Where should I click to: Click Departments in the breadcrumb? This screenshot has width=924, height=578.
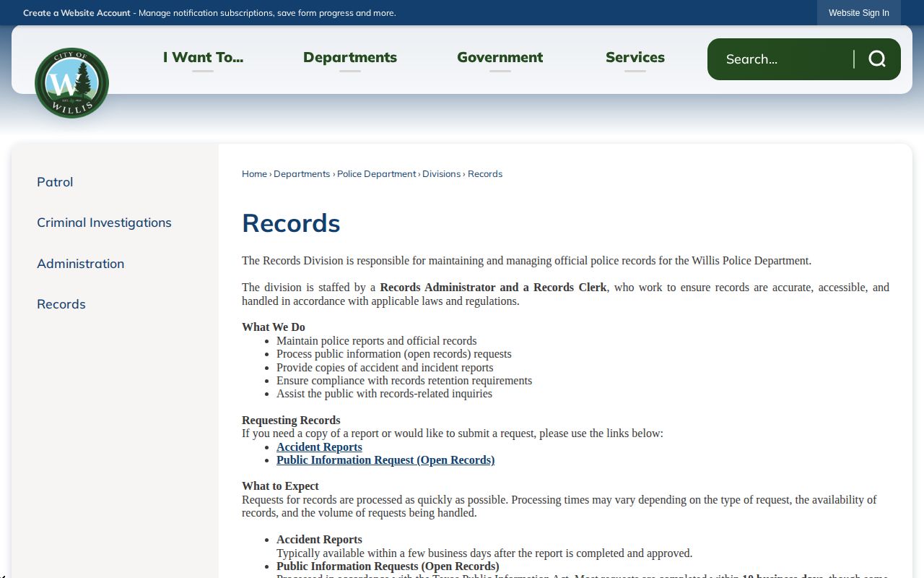(302, 174)
